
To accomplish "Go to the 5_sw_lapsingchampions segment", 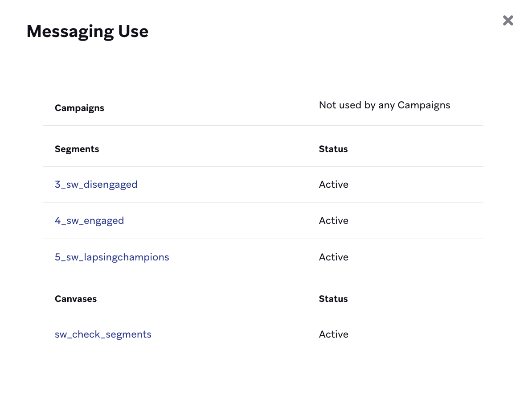I will click(x=112, y=257).
